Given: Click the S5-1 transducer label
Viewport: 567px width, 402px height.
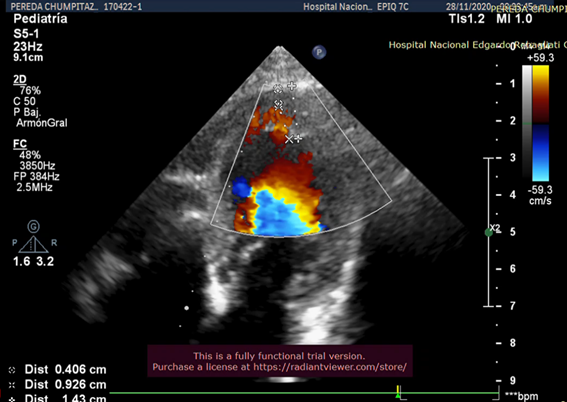Looking at the screenshot, I should coord(26,34).
